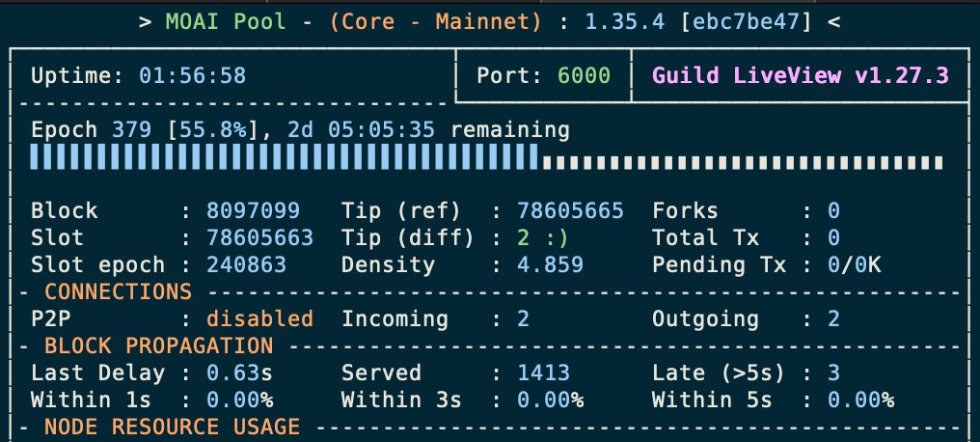Viewport: 980px width, 442px height.
Task: Click the epoch progress bar
Action: click(486, 157)
